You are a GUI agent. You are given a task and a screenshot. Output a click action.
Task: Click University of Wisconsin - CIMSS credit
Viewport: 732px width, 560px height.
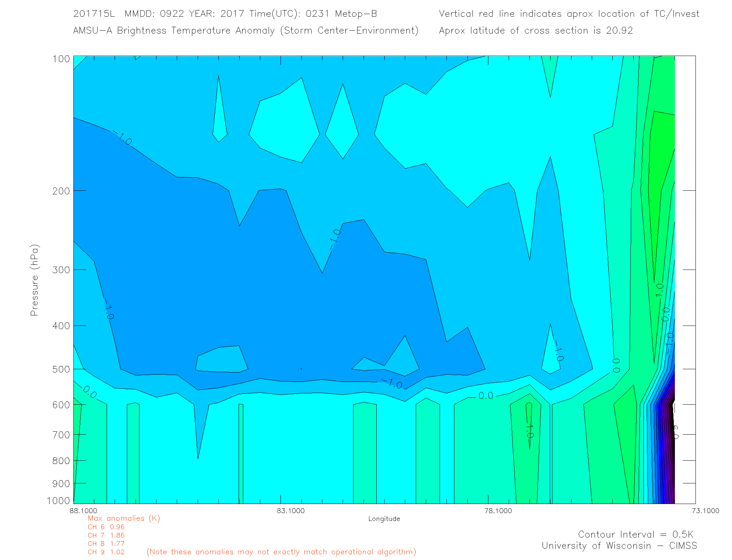[619, 546]
